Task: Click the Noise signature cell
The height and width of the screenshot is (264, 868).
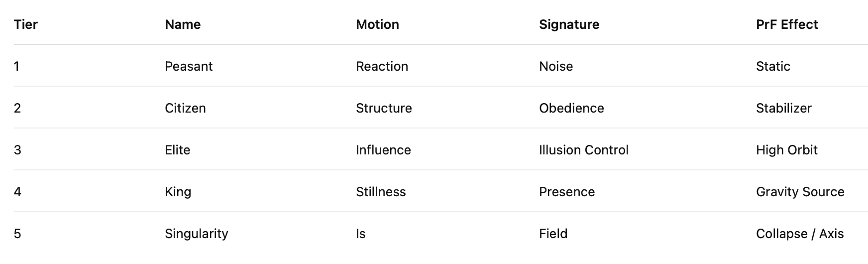Action: click(x=556, y=66)
